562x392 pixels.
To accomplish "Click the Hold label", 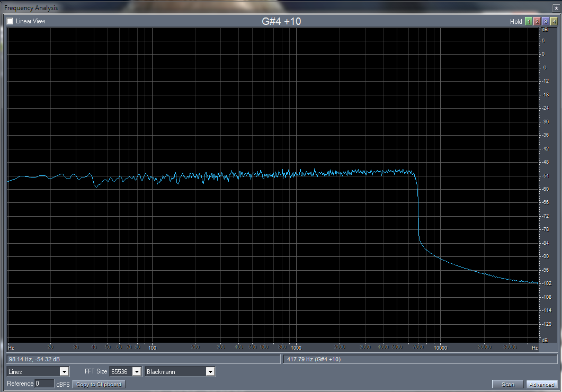I will [516, 22].
